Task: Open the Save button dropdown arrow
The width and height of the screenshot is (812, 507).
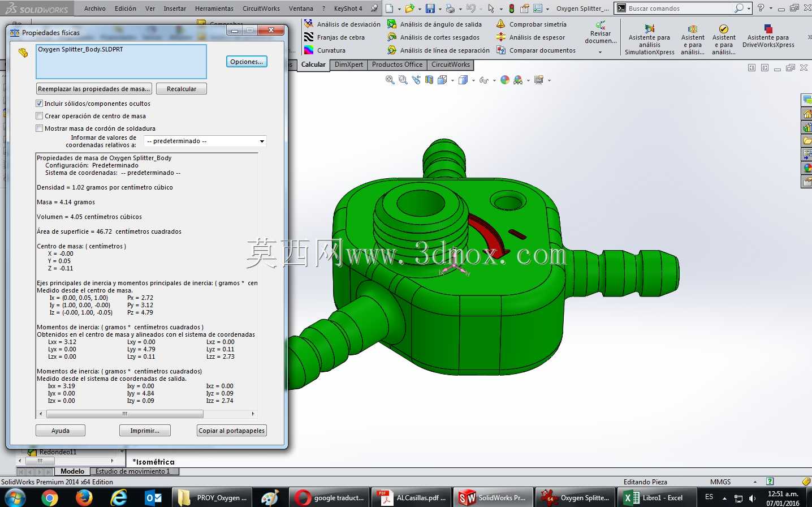Action: (439, 8)
